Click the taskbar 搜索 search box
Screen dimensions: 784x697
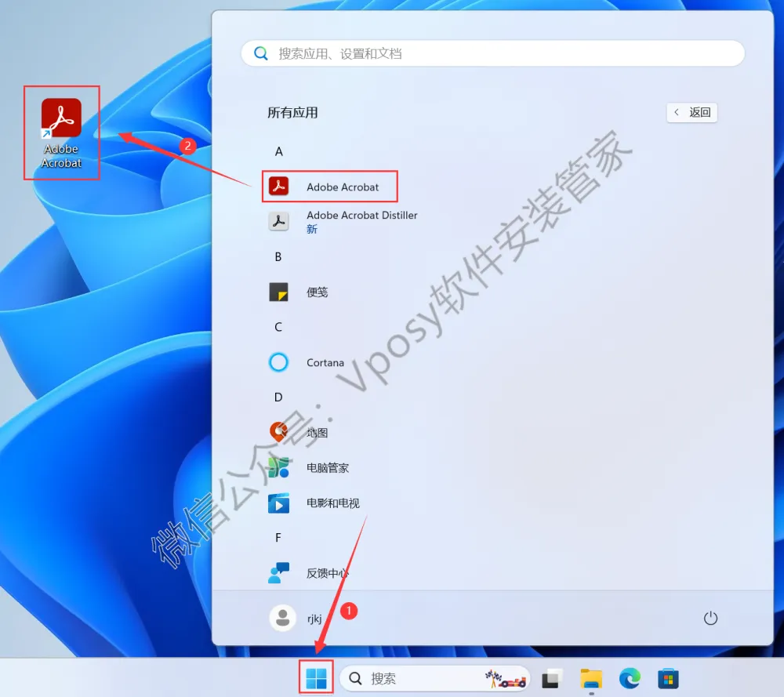tap(434, 678)
